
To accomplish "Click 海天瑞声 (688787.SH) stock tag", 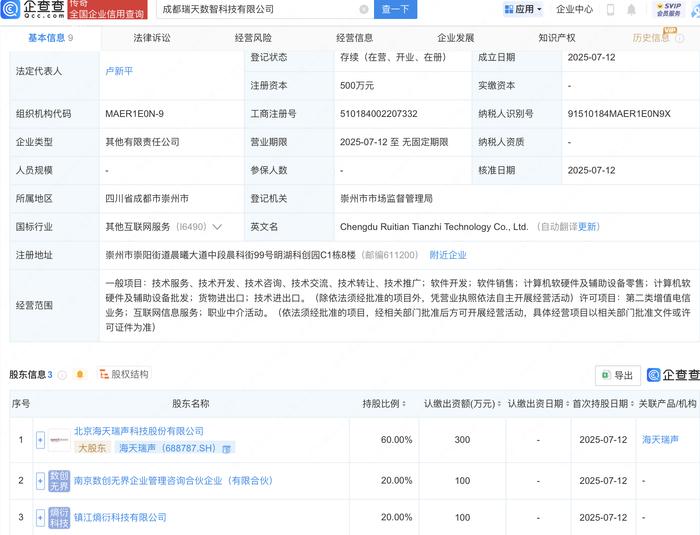I will click(175, 448).
